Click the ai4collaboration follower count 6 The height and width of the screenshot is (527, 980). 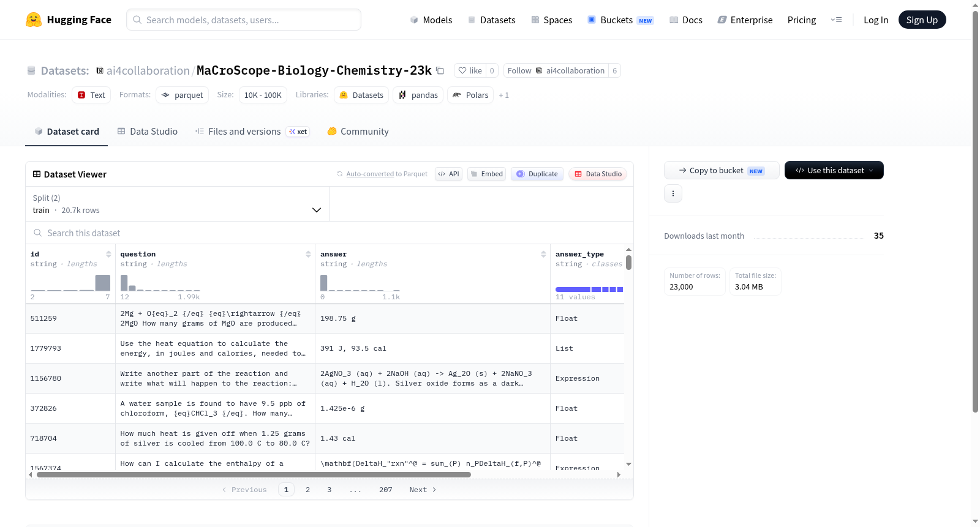[615, 70]
